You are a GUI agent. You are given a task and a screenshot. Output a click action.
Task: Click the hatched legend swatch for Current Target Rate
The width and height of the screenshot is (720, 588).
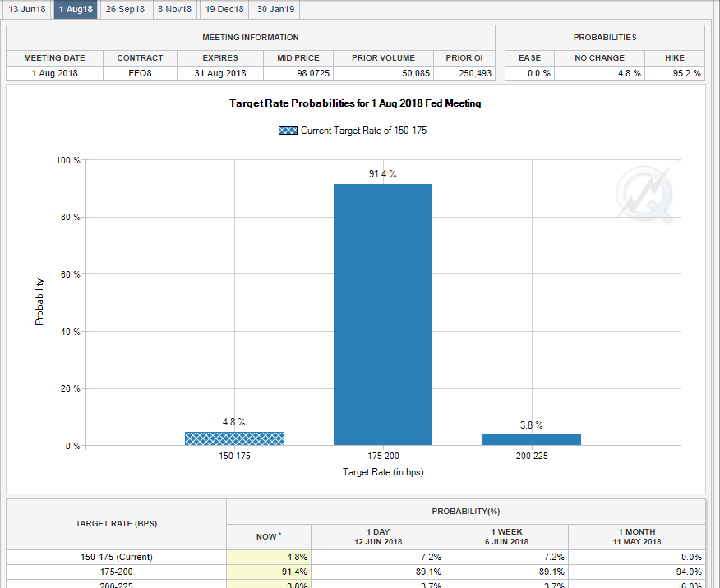tap(288, 131)
